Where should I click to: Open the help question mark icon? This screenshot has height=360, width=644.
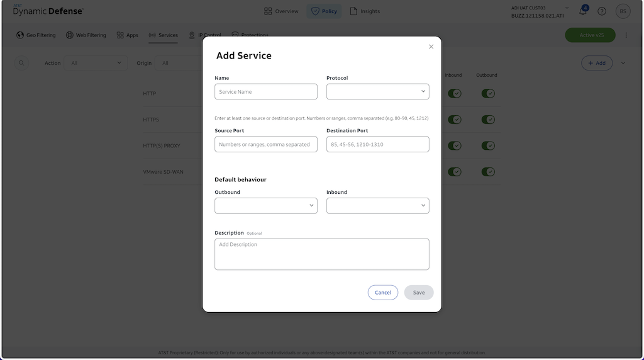(602, 11)
